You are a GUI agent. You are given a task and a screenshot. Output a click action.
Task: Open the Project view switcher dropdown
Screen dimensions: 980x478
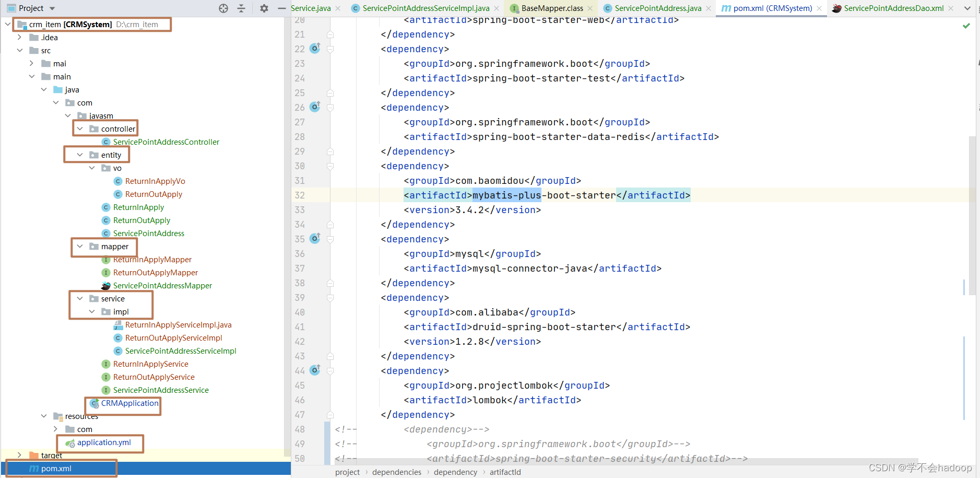(51, 8)
